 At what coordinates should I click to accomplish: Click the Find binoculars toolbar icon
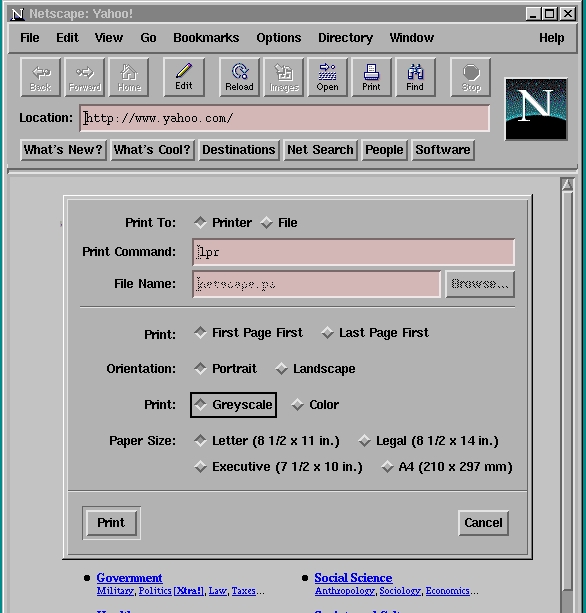click(x=415, y=77)
